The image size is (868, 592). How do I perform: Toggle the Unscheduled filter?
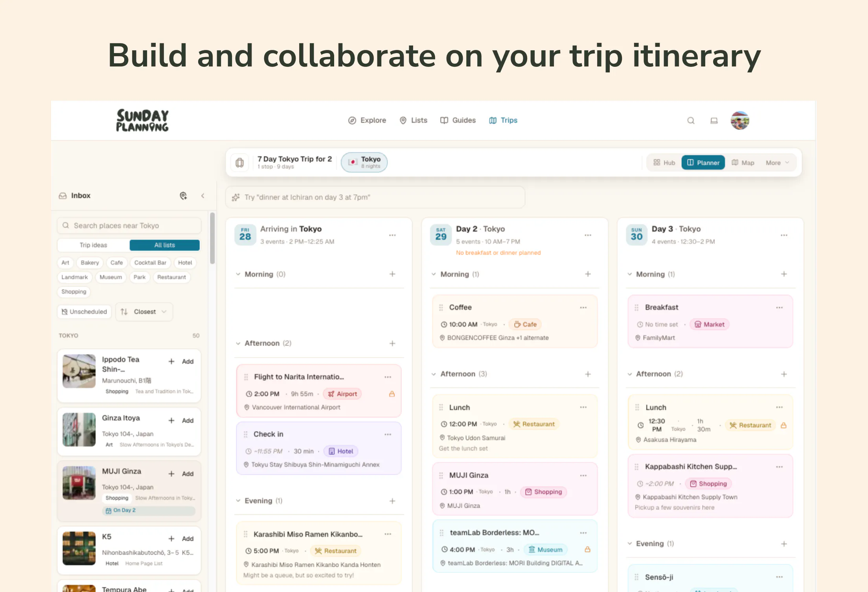point(84,312)
